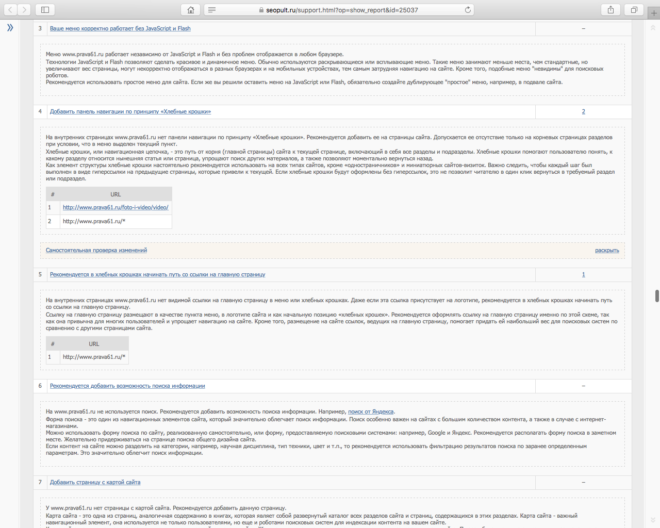660x528 pixels.
Task: Click the page vertical scrollbar thumb
Action: click(x=656, y=296)
